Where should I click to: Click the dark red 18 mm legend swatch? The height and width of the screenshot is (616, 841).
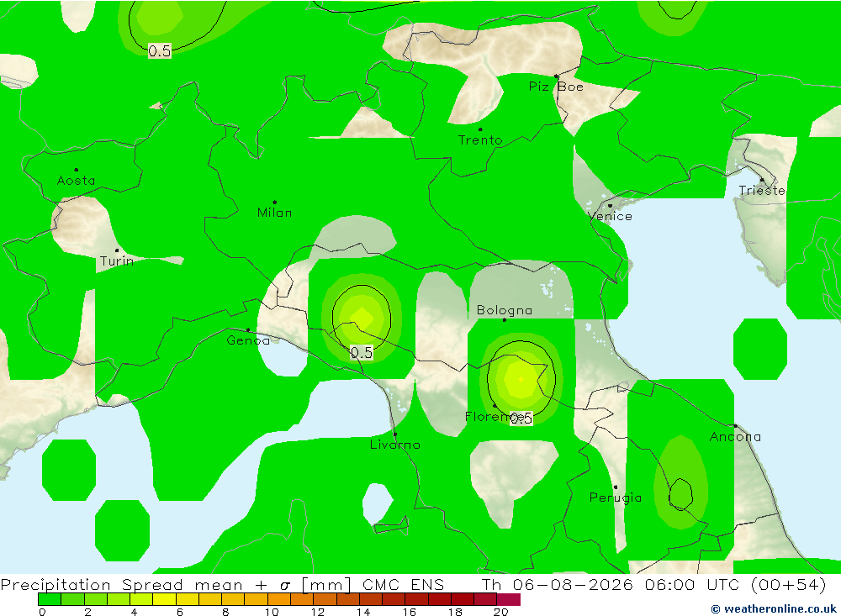click(x=463, y=599)
